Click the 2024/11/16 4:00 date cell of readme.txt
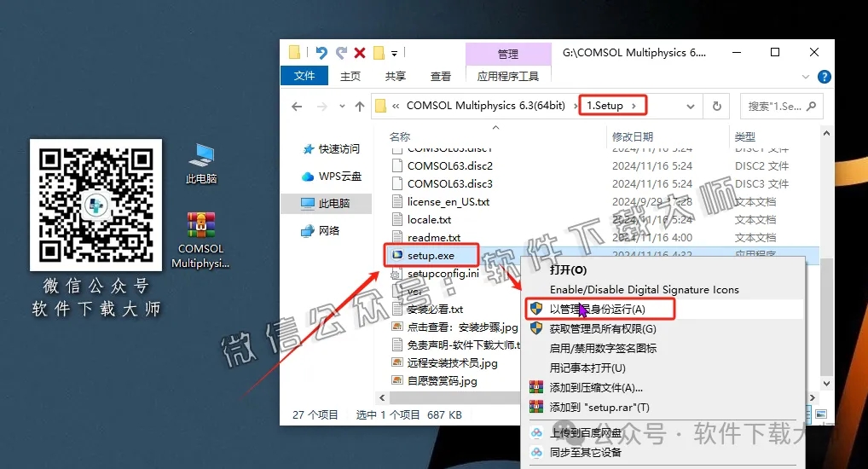The width and height of the screenshot is (868, 469). (652, 238)
